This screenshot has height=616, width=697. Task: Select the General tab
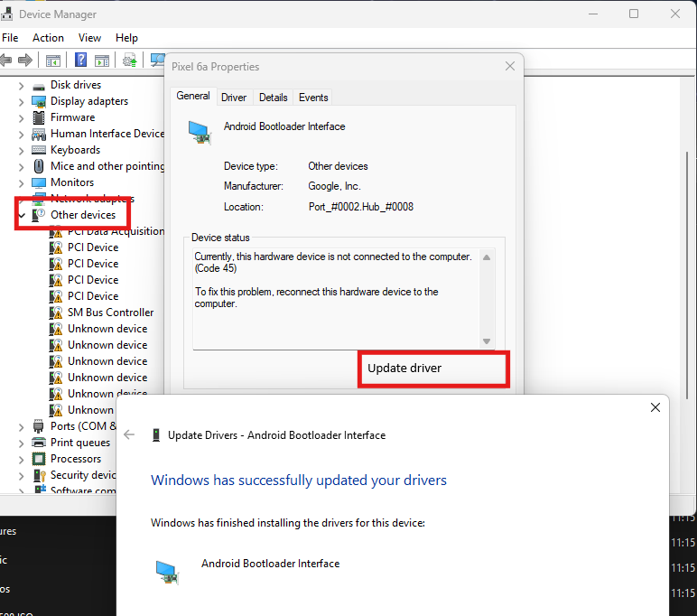click(x=193, y=96)
